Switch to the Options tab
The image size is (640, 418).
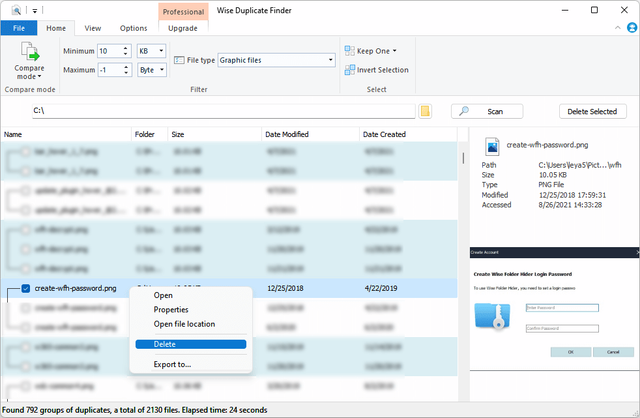[x=133, y=29]
